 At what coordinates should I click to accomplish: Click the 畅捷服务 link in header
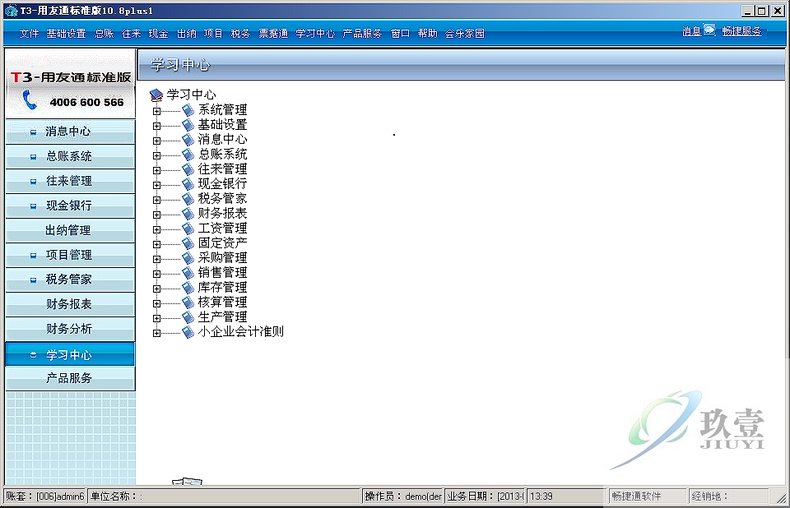(x=742, y=31)
